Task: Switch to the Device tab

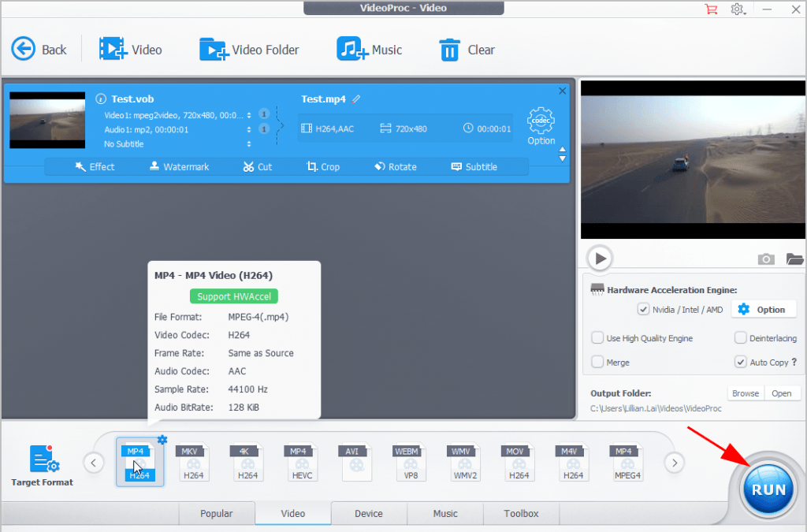Action: [x=369, y=513]
